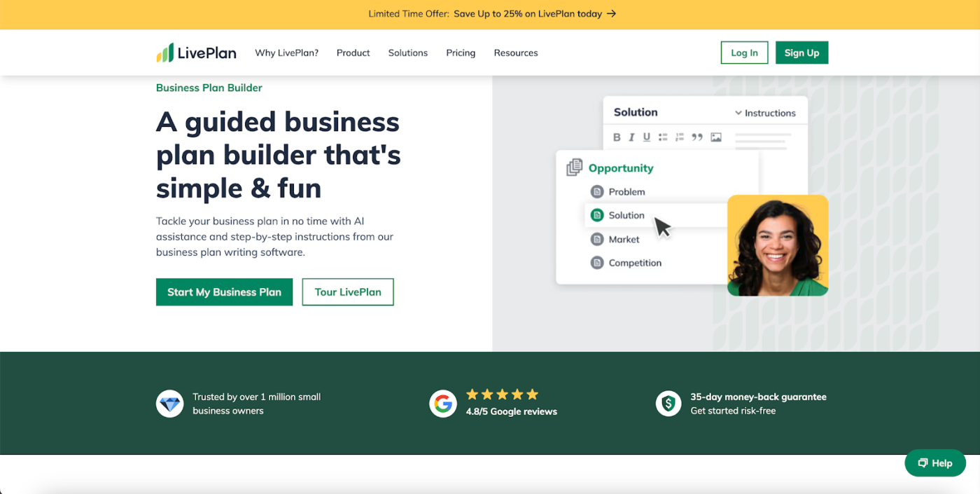The height and width of the screenshot is (494, 980).
Task: Click the Italic formatting icon
Action: 631,137
